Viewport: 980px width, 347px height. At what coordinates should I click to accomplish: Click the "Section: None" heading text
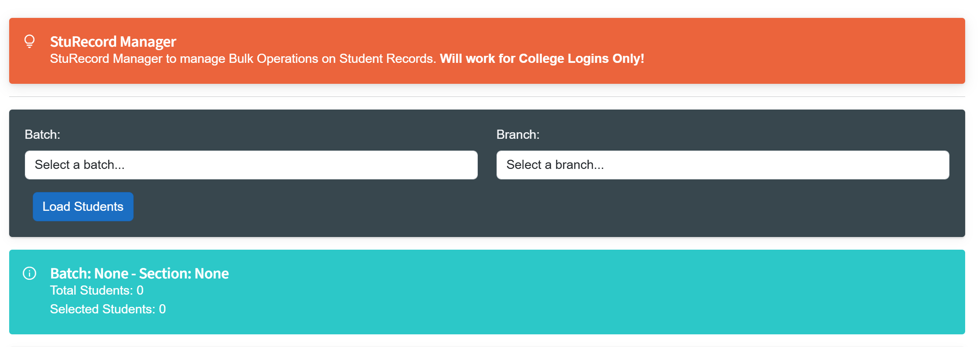pyautogui.click(x=184, y=273)
